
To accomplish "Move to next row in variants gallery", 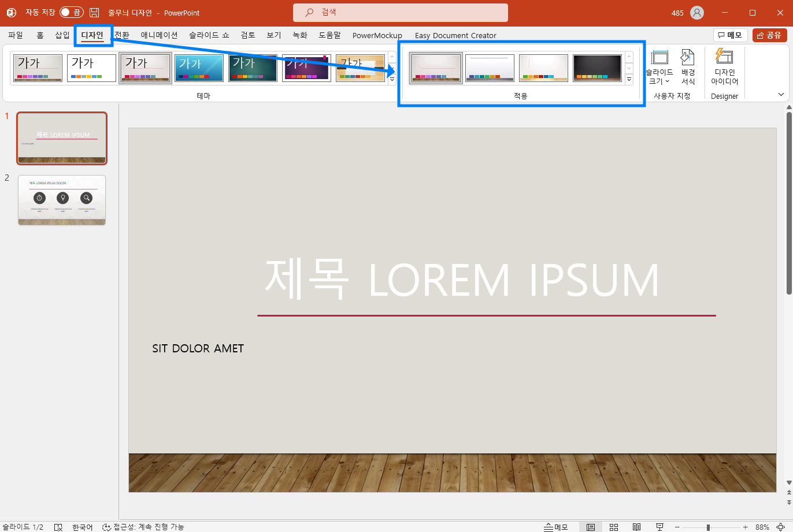I will [x=629, y=68].
